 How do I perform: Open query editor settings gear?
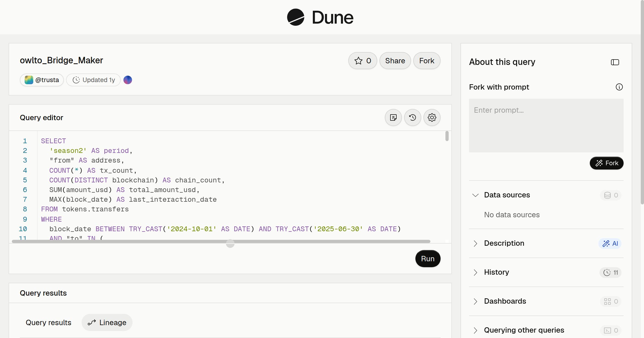click(x=432, y=117)
